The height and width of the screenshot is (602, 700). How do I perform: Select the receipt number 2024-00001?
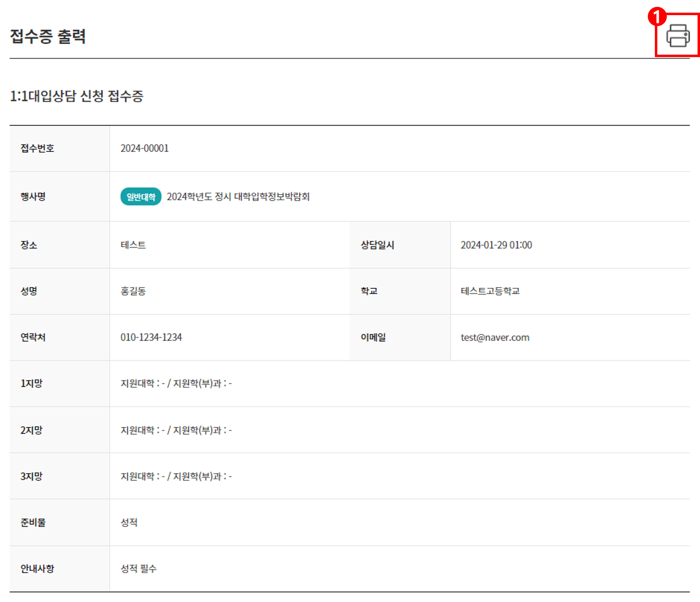coord(145,148)
